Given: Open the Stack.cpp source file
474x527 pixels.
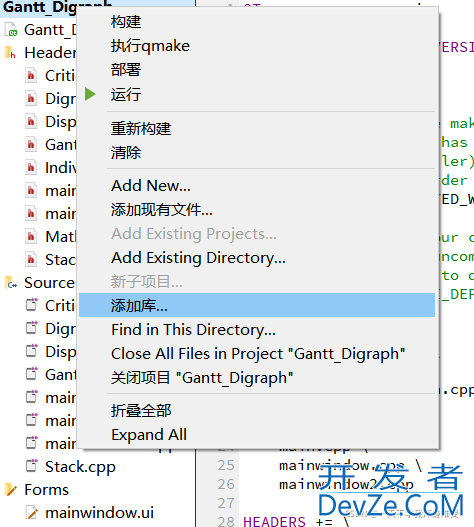Looking at the screenshot, I should [x=80, y=467].
